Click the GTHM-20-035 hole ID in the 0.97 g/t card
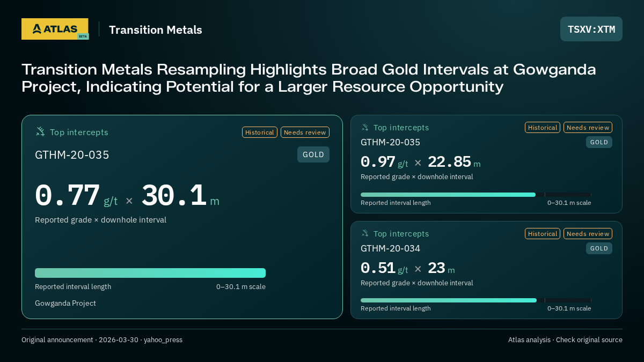 coord(390,142)
